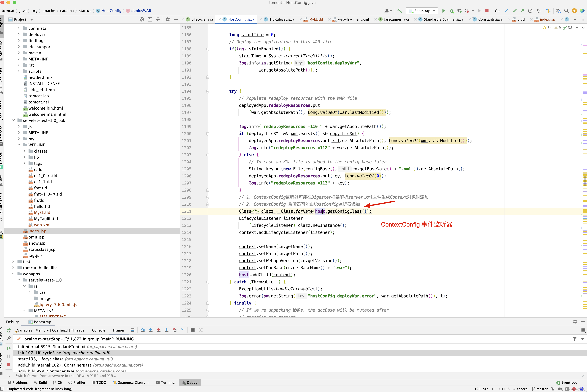The height and width of the screenshot is (392, 587).
Task: Open the Sequence Diagram tool window
Action: click(131, 382)
